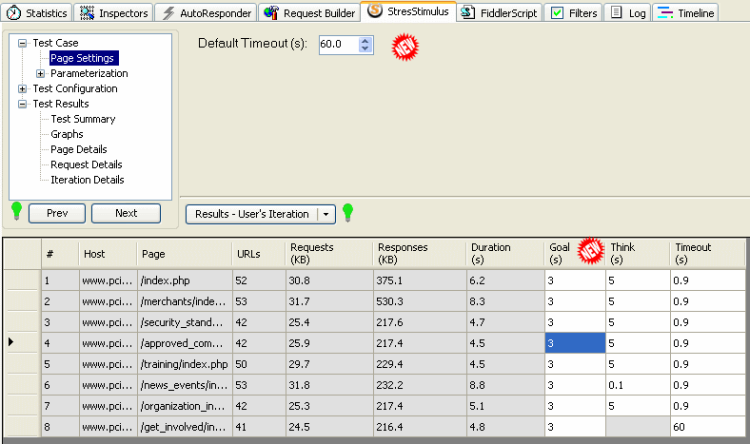This screenshot has height=444, width=750.
Task: Click the Default Timeout input field
Action: tap(339, 44)
